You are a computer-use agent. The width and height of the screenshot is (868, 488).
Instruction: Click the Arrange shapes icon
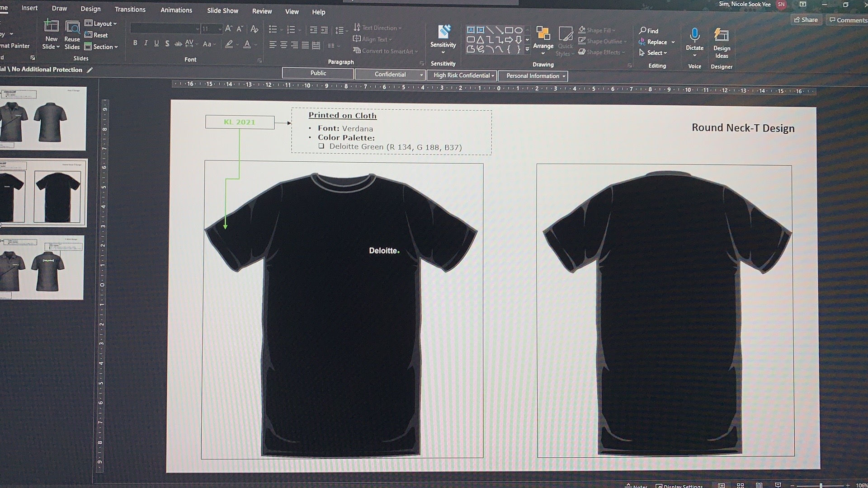(x=543, y=34)
